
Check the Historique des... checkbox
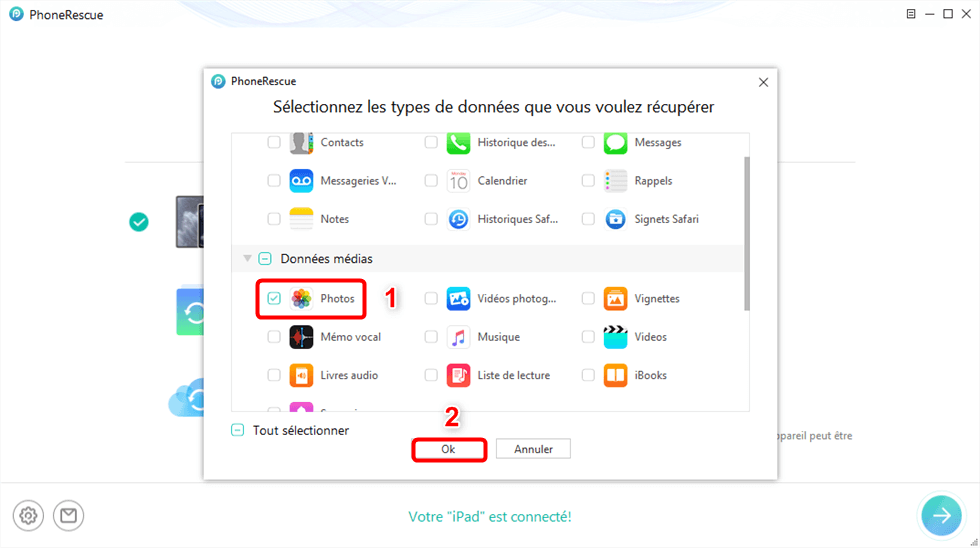click(431, 142)
